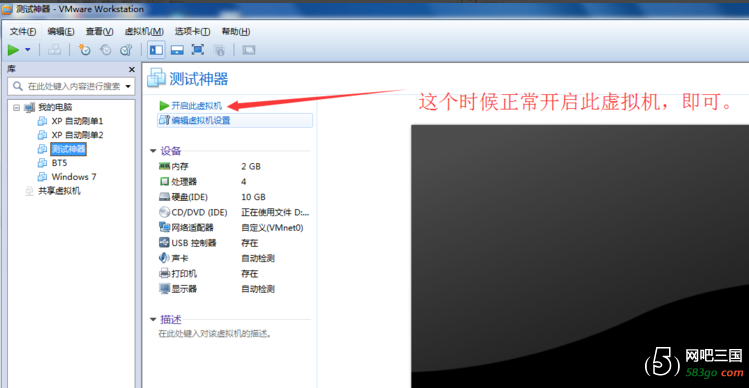Open the snapshot manager icon

(126, 50)
